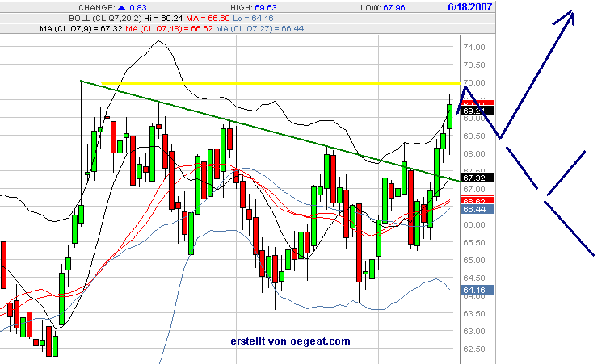Click the red Bollinger MA = 66.69 label
This screenshot has height=364, width=610.
tap(208, 19)
